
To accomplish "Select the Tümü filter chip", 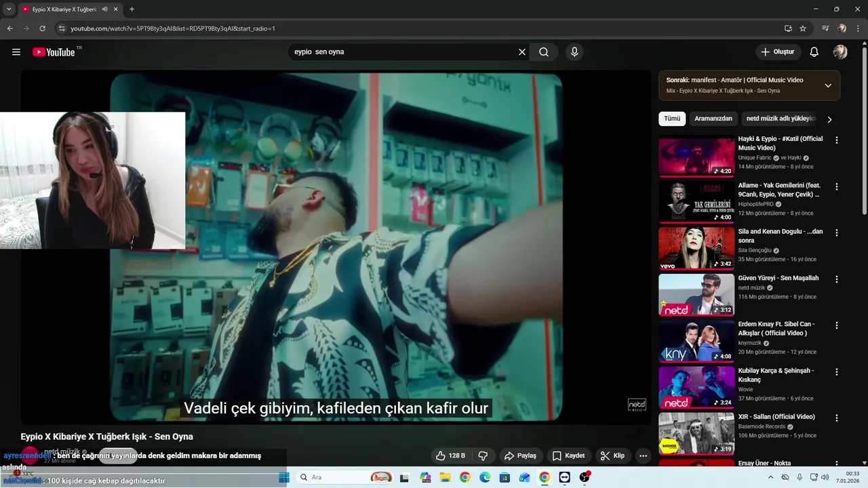I will (672, 119).
